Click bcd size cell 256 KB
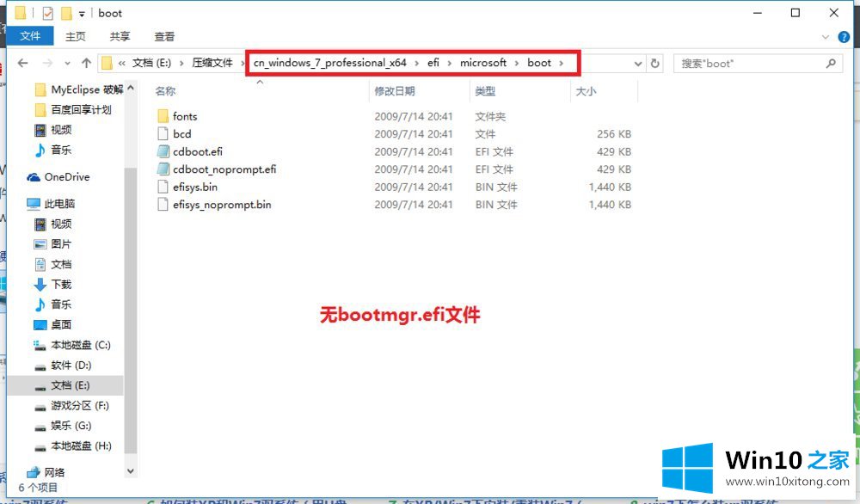Viewport: 860px width, 504px height. (614, 134)
